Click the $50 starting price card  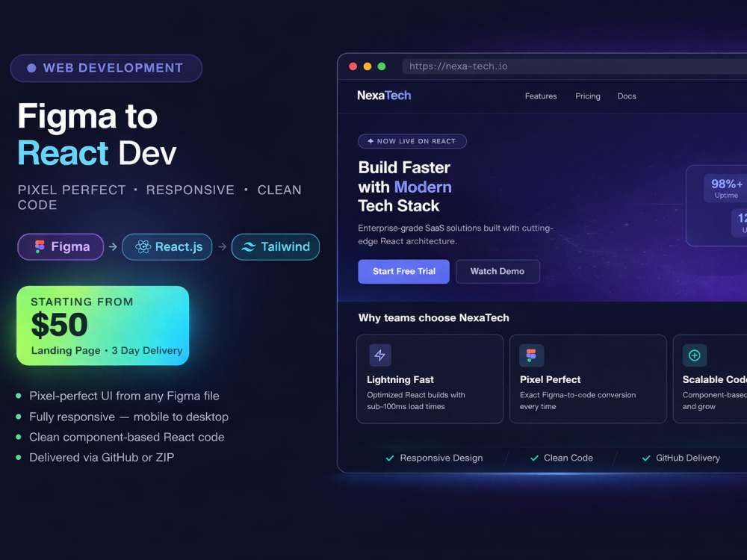(x=103, y=326)
